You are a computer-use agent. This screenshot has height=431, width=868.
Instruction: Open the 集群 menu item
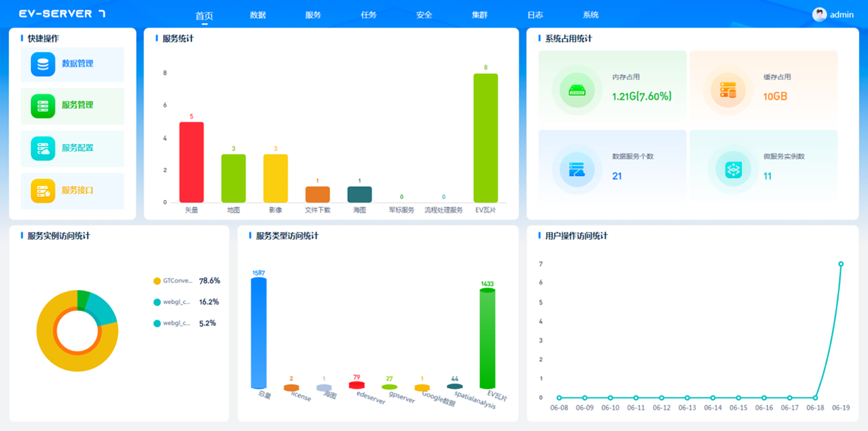480,15
